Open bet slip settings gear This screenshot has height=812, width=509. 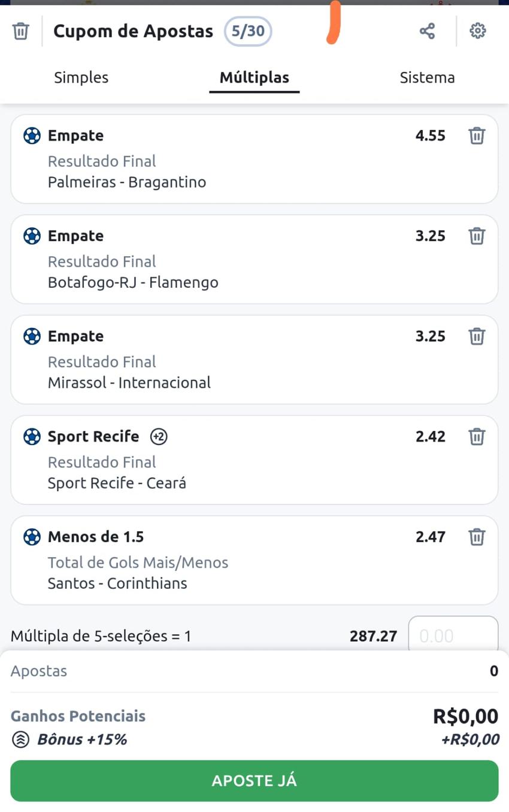[477, 31]
